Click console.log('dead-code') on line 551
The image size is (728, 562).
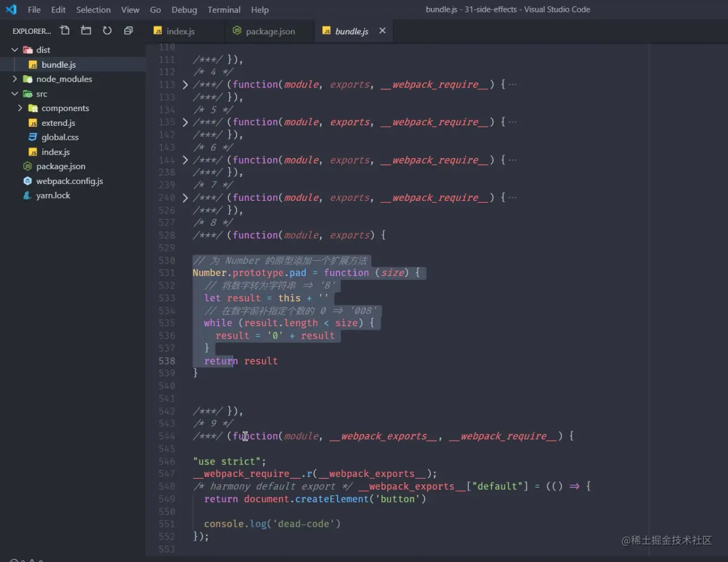coord(272,524)
